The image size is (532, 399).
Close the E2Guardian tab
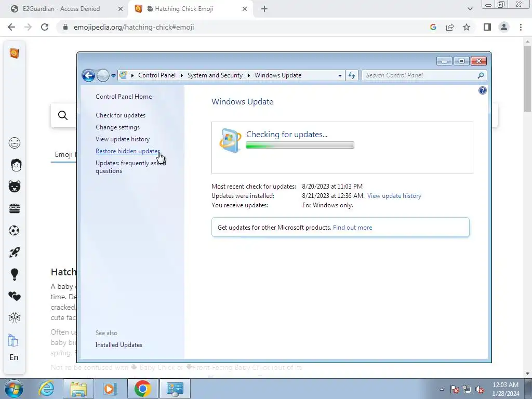click(120, 9)
